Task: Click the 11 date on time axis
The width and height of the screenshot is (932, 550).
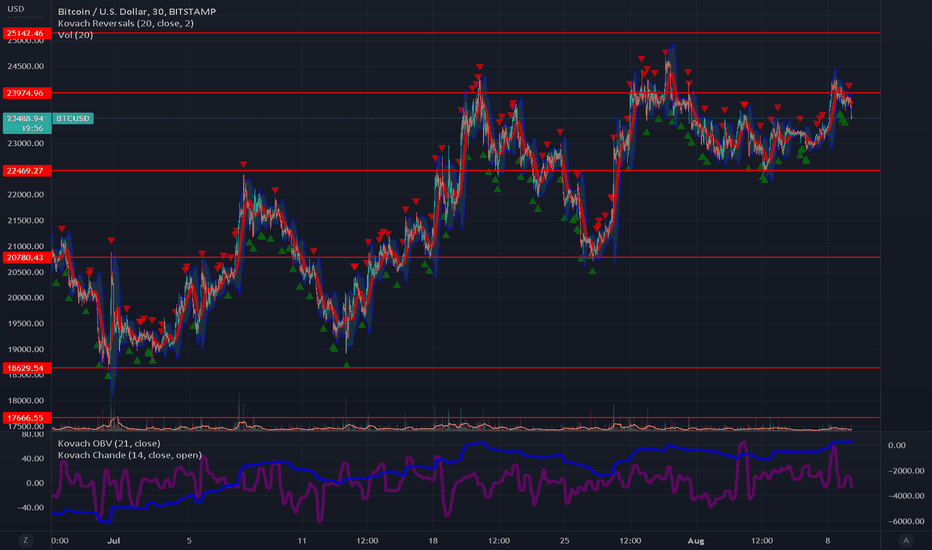Action: coord(302,540)
